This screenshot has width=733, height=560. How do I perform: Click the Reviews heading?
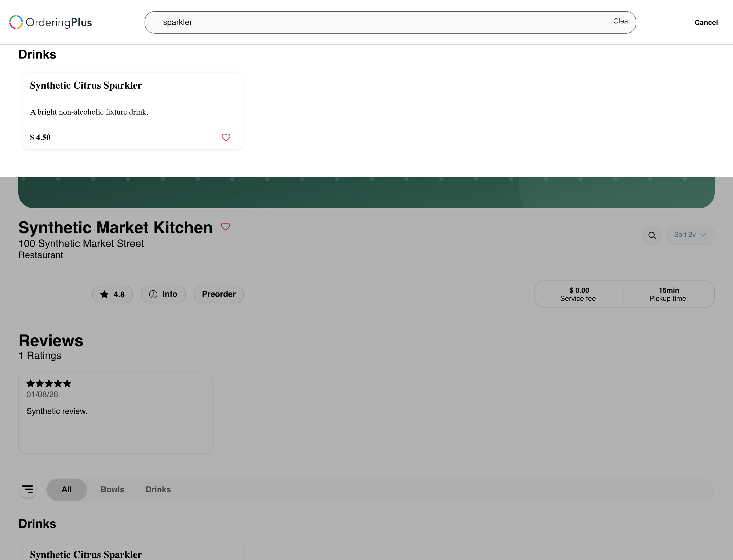[x=51, y=341]
